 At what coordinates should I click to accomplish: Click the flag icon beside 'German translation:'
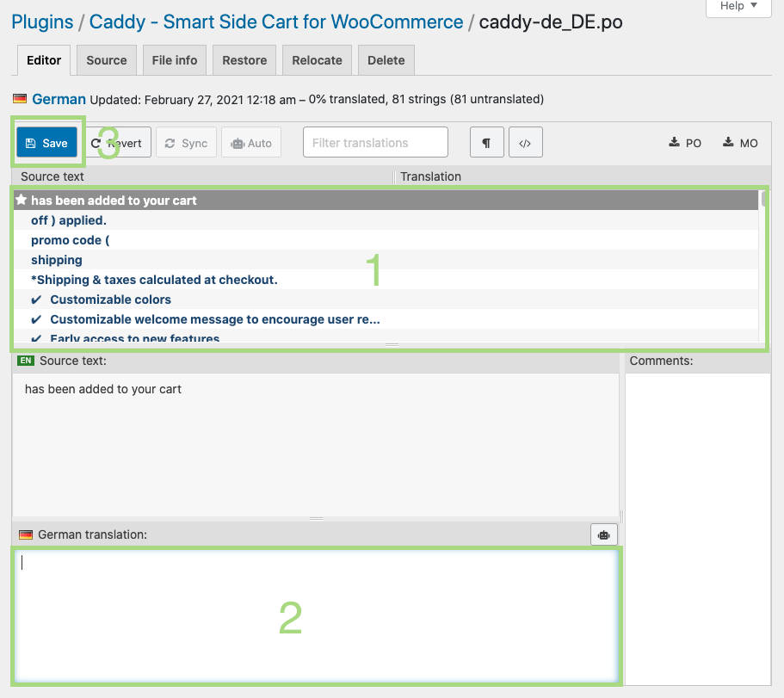(x=26, y=535)
